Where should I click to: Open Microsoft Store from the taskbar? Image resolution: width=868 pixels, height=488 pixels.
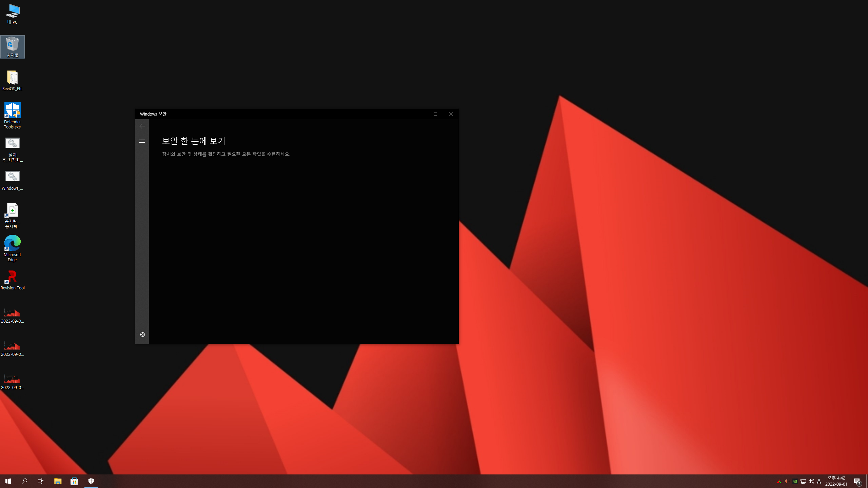coord(75,481)
